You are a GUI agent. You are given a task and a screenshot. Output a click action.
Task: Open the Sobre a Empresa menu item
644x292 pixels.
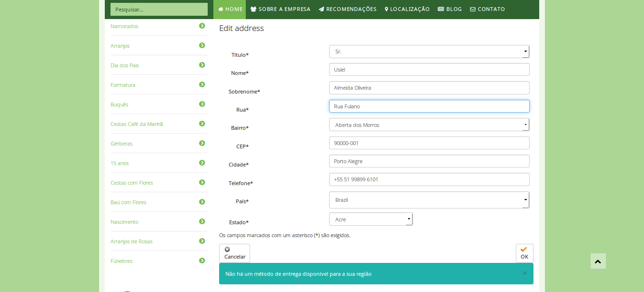pos(280,9)
